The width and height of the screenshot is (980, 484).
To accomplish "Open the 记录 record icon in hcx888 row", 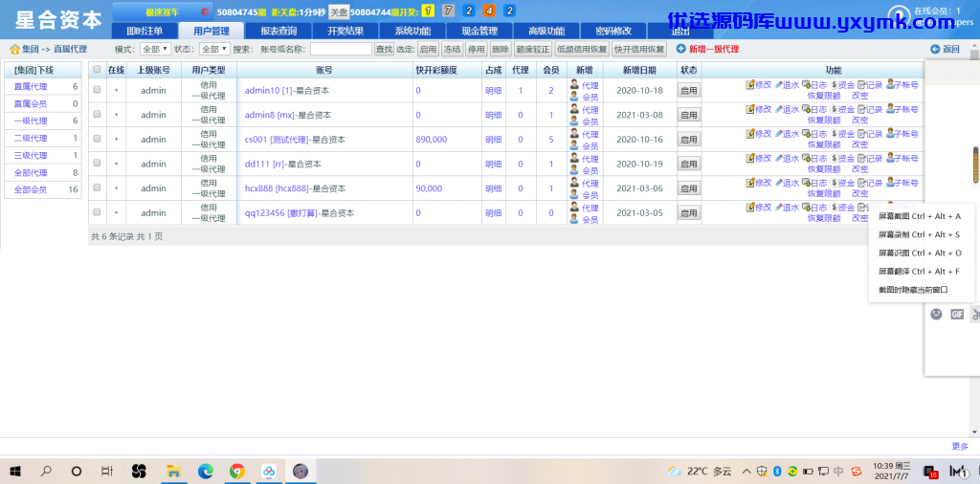I will 861,183.
